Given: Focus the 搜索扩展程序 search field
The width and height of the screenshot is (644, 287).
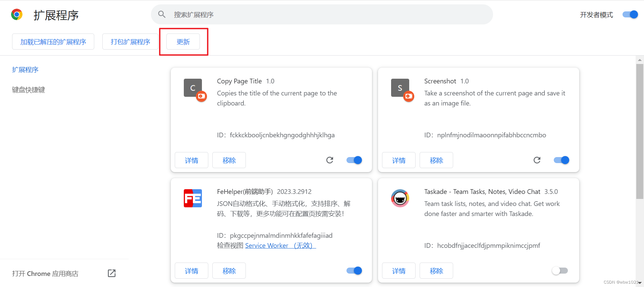Looking at the screenshot, I should coord(322,14).
